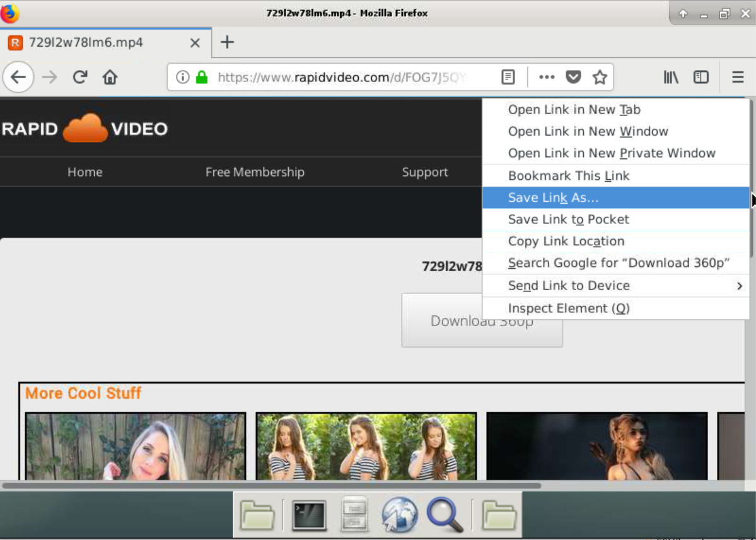Open a new tab with plus button
The height and width of the screenshot is (540, 756).
tap(227, 42)
